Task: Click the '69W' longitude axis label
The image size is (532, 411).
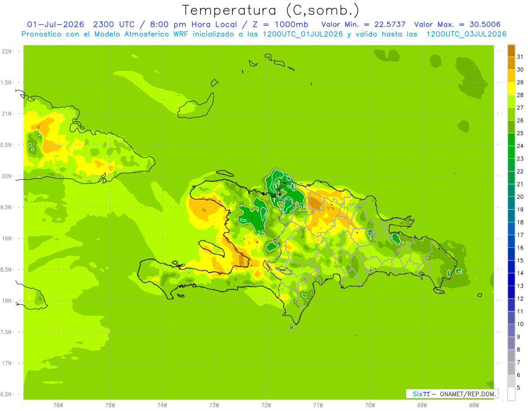Action: tap(422, 405)
